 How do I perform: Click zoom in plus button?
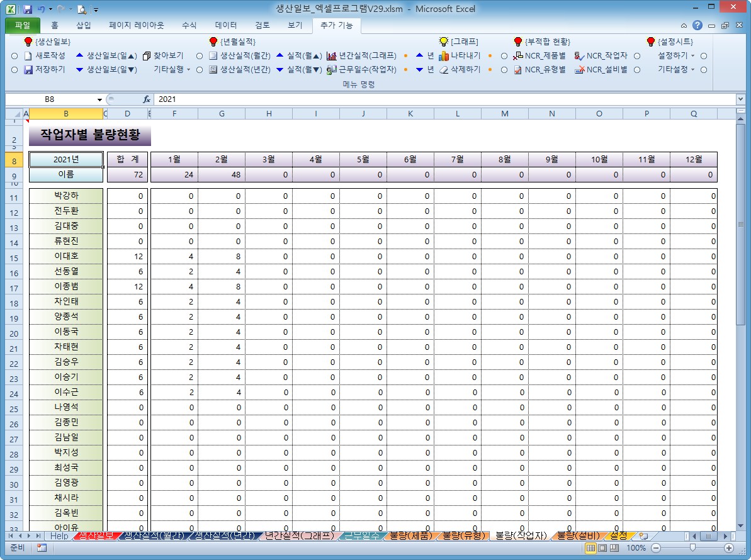(729, 548)
